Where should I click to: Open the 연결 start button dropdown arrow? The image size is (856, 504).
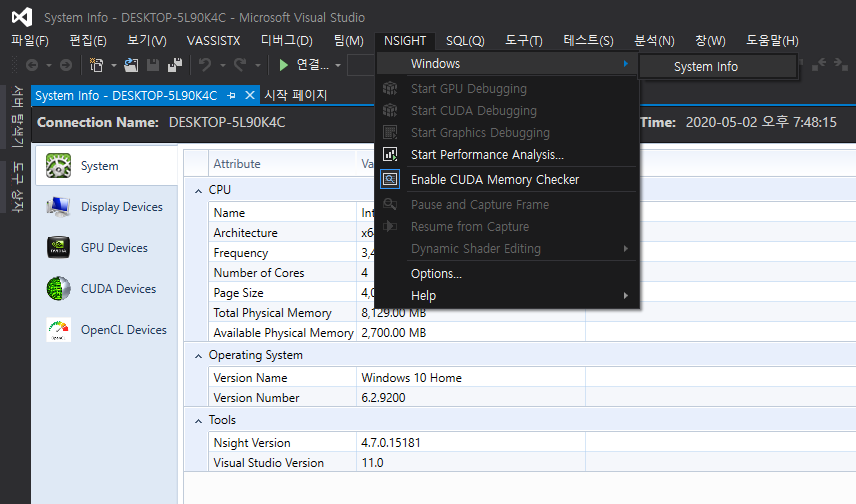pyautogui.click(x=338, y=66)
